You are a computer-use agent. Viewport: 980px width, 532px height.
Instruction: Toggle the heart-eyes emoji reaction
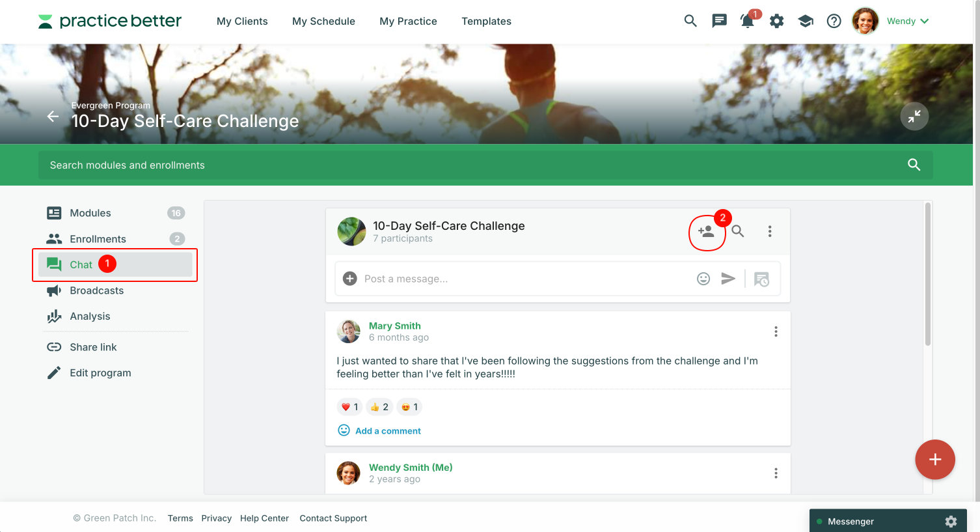tap(409, 407)
